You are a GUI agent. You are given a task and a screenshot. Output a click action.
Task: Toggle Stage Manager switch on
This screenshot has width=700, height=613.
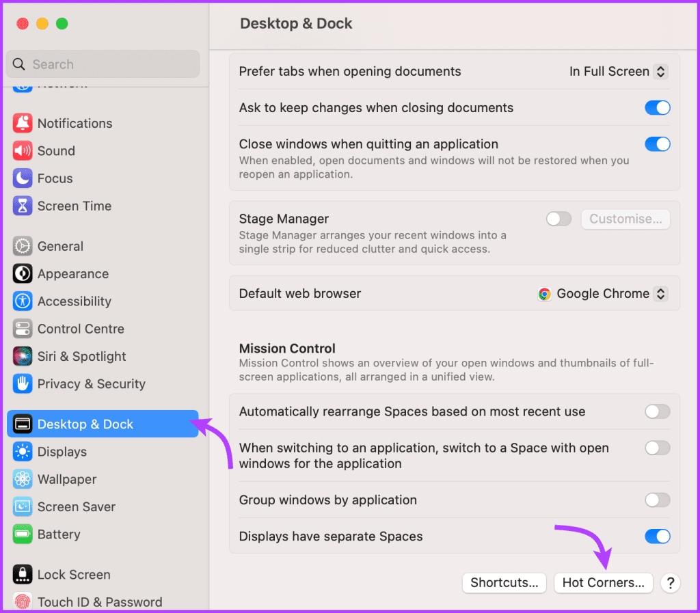coord(558,219)
